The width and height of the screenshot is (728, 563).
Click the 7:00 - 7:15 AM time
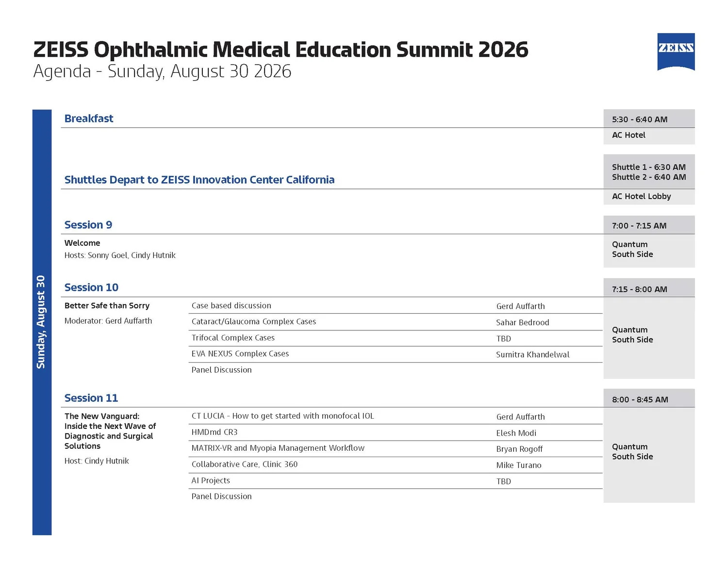[639, 226]
